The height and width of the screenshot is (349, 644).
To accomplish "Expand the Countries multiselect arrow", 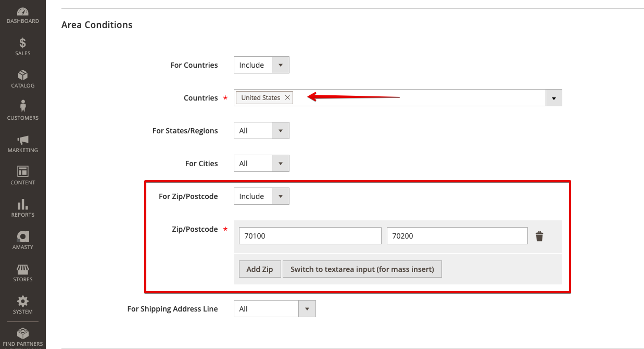I will coord(553,98).
